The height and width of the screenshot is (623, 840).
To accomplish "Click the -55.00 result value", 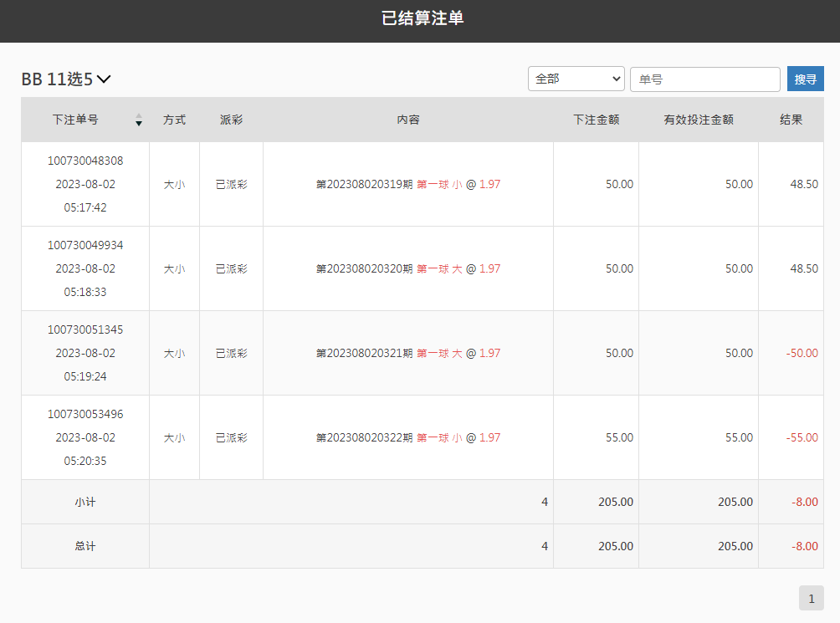I will coord(802,437).
